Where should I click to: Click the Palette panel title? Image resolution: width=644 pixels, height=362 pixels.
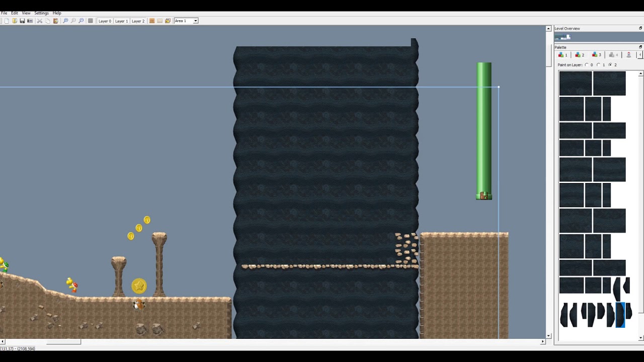(560, 47)
